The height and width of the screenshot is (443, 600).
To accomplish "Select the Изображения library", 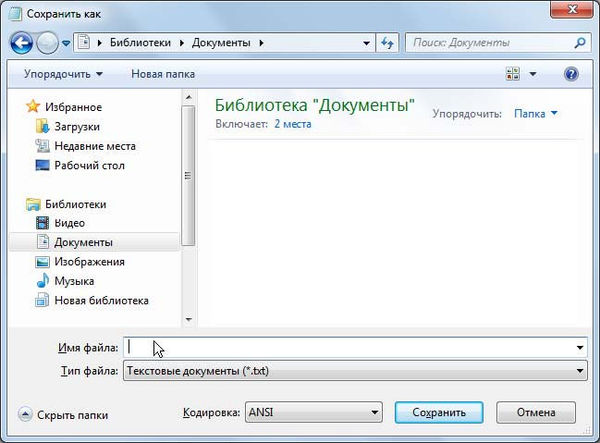I will [89, 261].
